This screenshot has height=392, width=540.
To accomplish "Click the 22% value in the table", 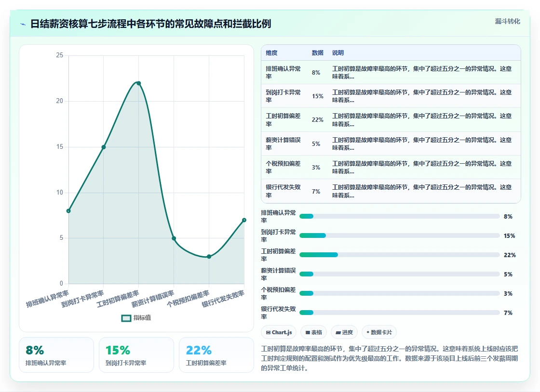I will 318,120.
